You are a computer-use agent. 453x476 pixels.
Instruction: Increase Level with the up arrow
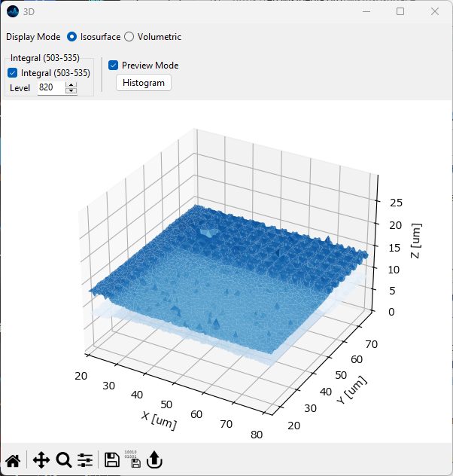(x=71, y=85)
